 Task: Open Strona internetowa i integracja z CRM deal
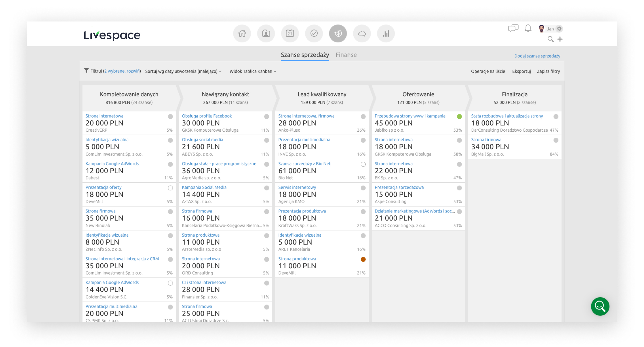point(122,259)
